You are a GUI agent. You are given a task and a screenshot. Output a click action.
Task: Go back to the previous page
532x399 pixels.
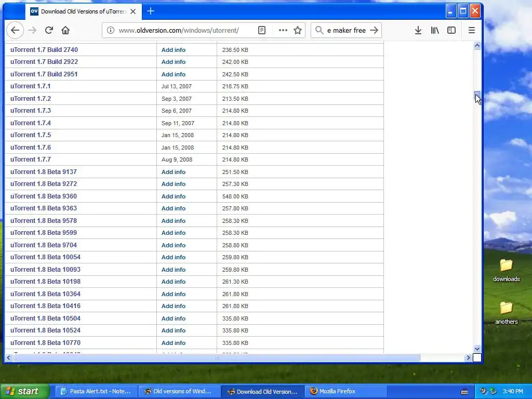[15, 30]
